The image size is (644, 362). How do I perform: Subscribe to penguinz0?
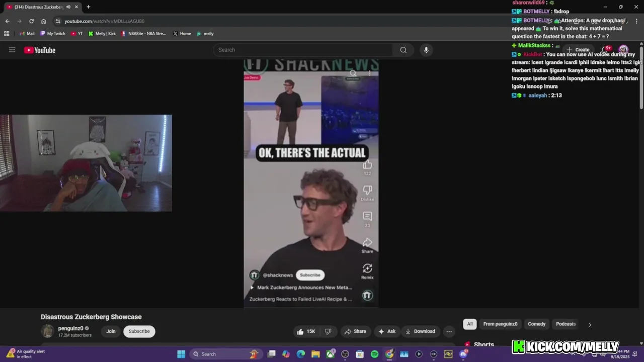point(139,331)
